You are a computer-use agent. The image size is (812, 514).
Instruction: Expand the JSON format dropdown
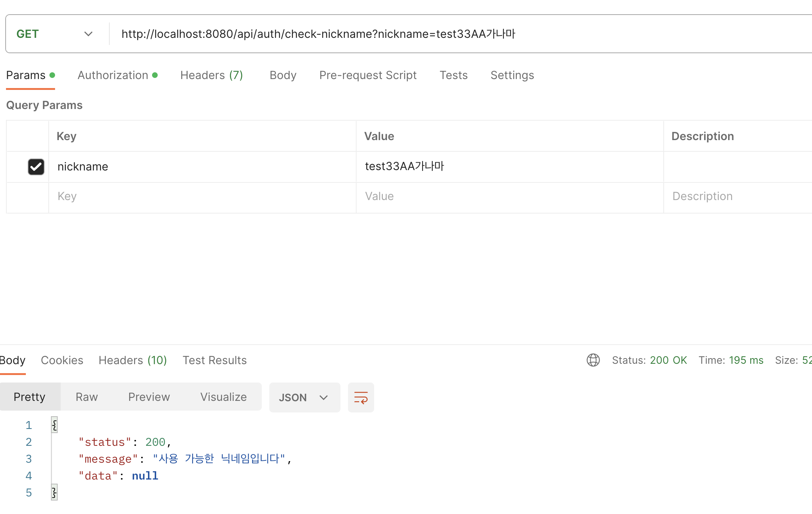pyautogui.click(x=304, y=397)
